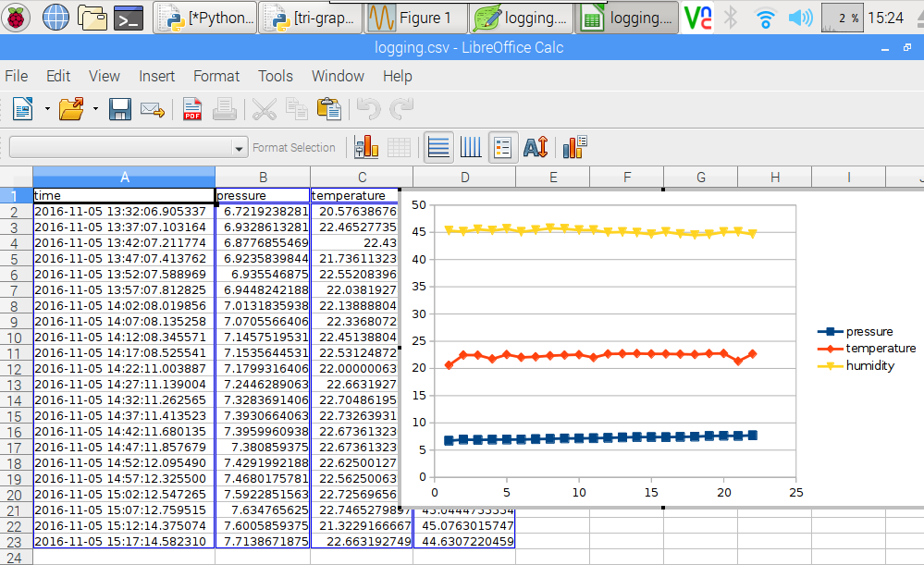Viewport: 924px width, 565px height.
Task: Toggle vertical grid lines on chart
Action: point(471,147)
